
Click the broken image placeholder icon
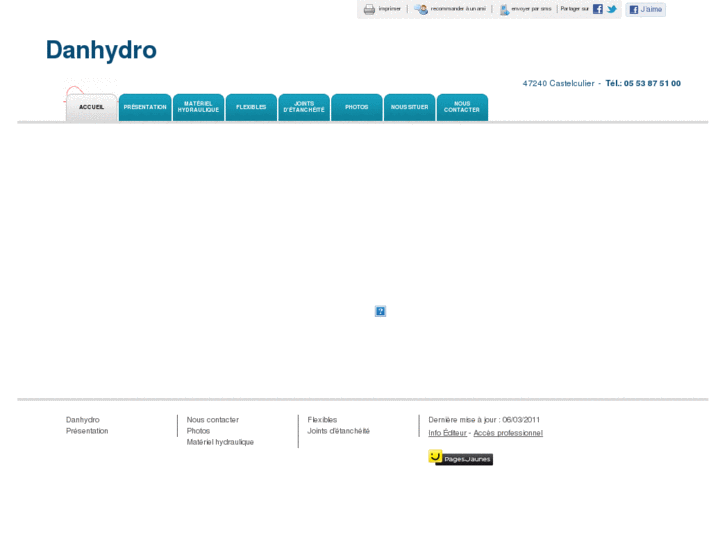(380, 311)
